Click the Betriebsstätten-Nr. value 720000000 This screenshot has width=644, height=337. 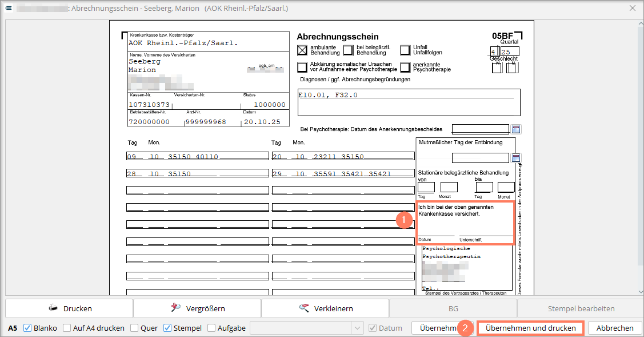pyautogui.click(x=149, y=122)
